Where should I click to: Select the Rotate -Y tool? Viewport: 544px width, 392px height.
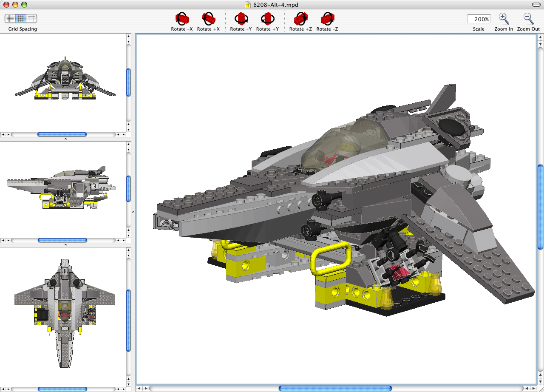pyautogui.click(x=241, y=19)
